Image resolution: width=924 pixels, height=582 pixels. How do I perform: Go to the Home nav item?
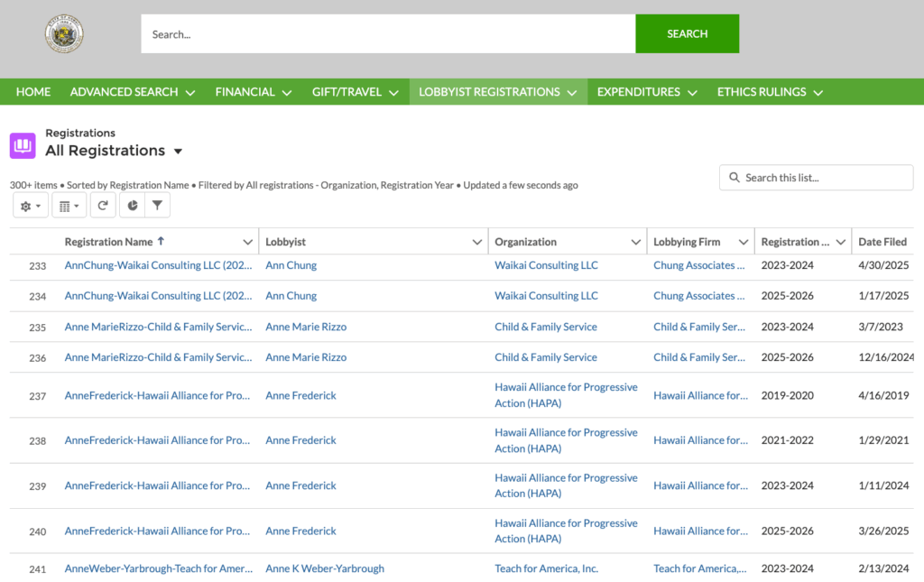(33, 92)
